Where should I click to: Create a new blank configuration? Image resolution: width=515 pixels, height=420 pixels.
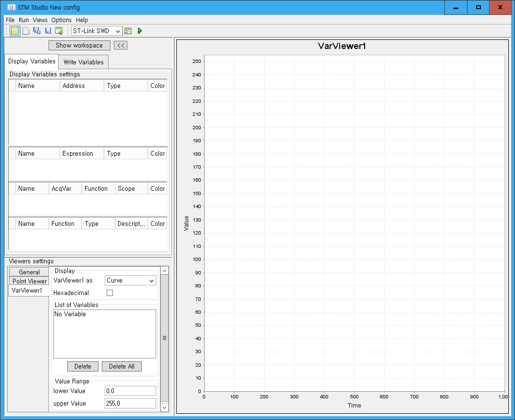[26, 31]
